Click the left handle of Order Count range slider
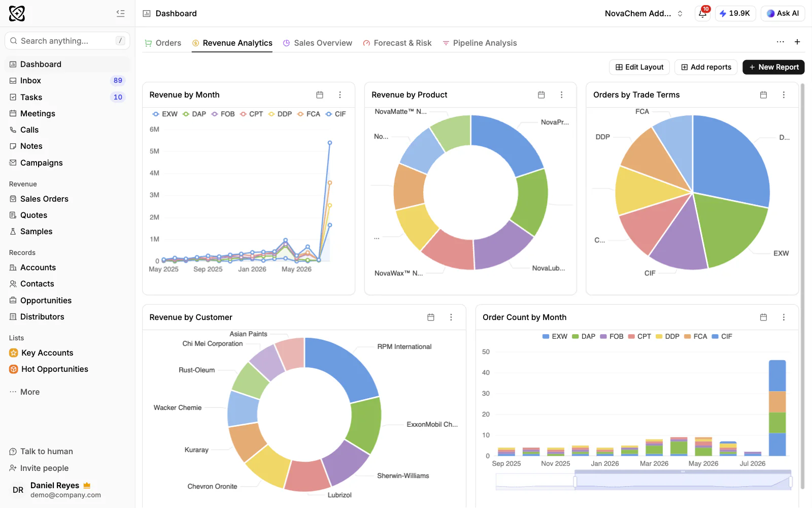This screenshot has width=812, height=508. pos(575,481)
